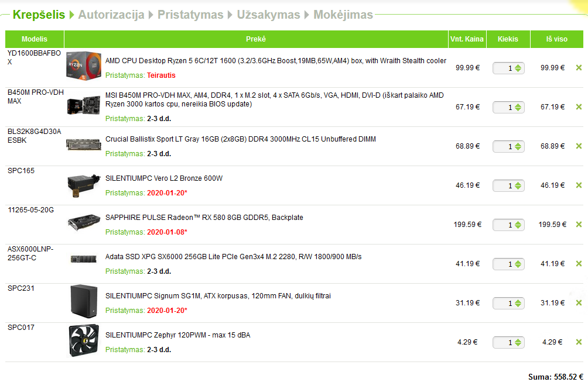Open the Adata SSD XPG SX6000 product link

pyautogui.click(x=233, y=256)
